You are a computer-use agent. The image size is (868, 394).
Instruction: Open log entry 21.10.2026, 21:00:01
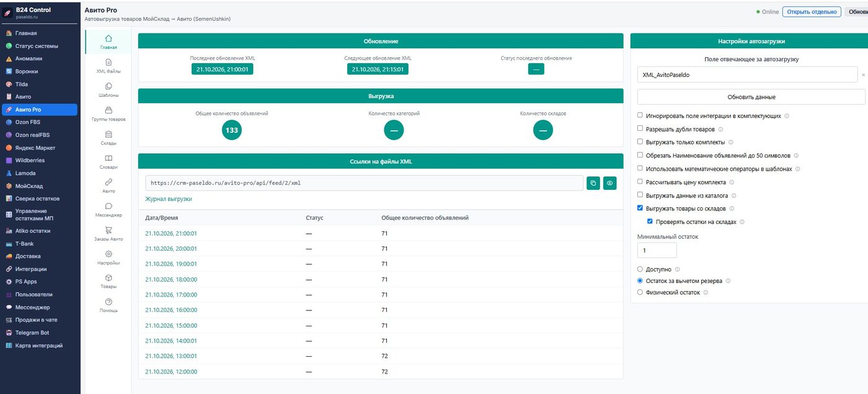[x=171, y=233]
